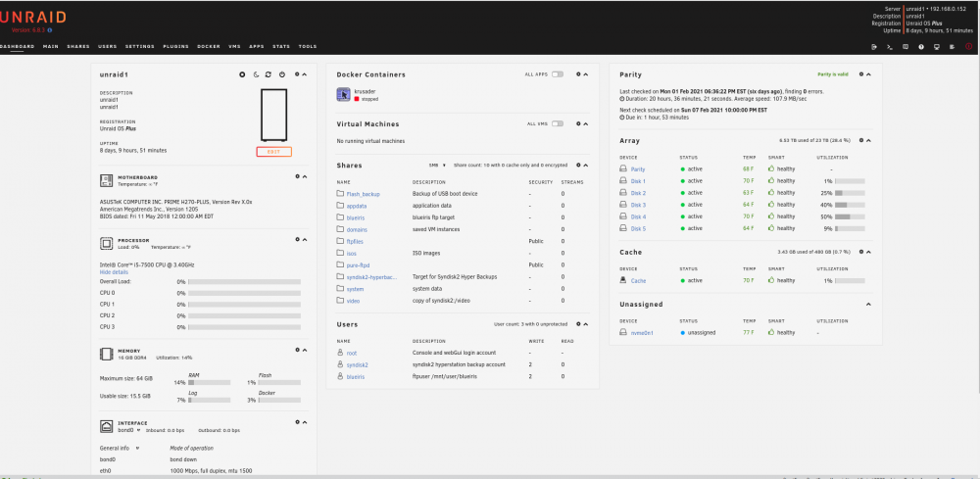Screen dimensions: 980x479
Task: Collapse the unraid1 panel with chevron
Action: pyautogui.click(x=305, y=74)
